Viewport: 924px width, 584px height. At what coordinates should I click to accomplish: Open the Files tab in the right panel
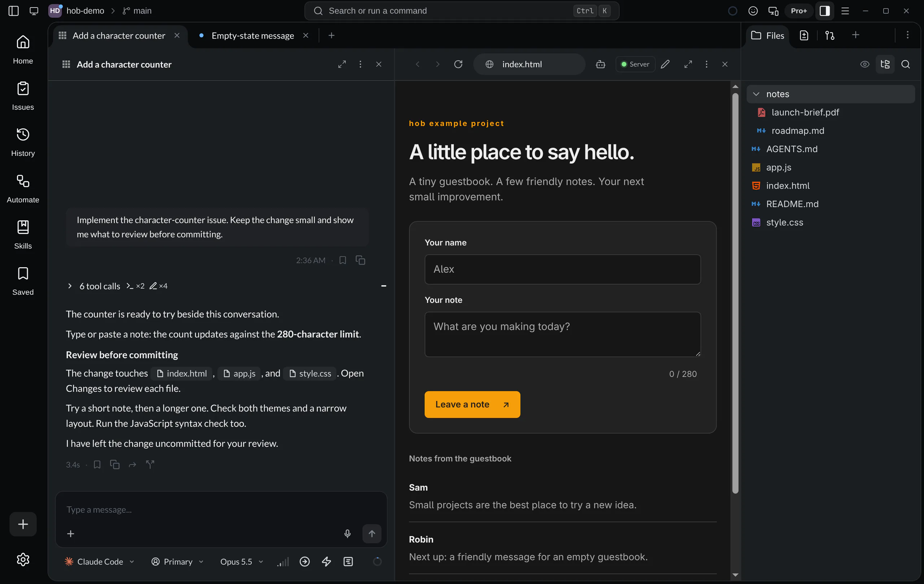767,35
